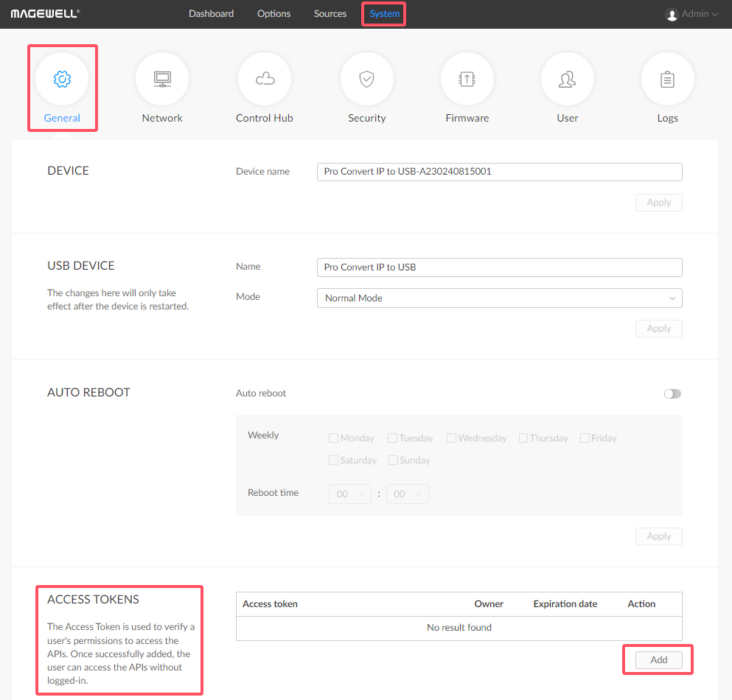Click the Magewell logo

tap(45, 14)
